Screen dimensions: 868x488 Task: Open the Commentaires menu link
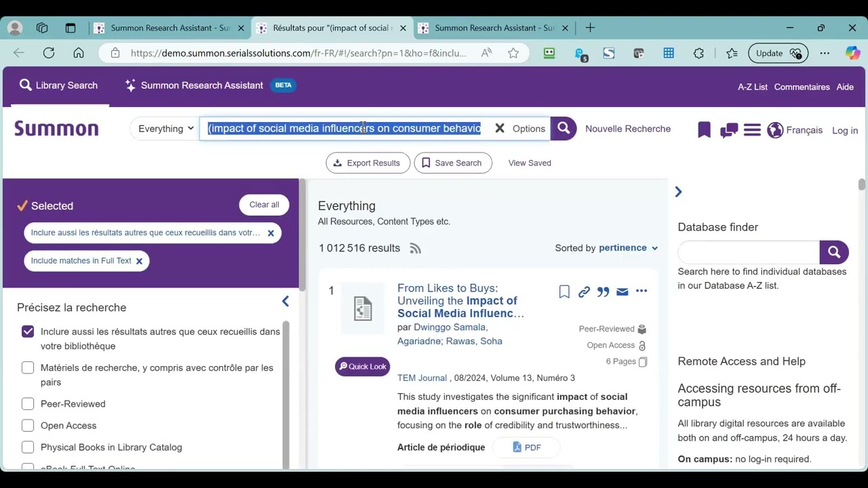point(802,87)
